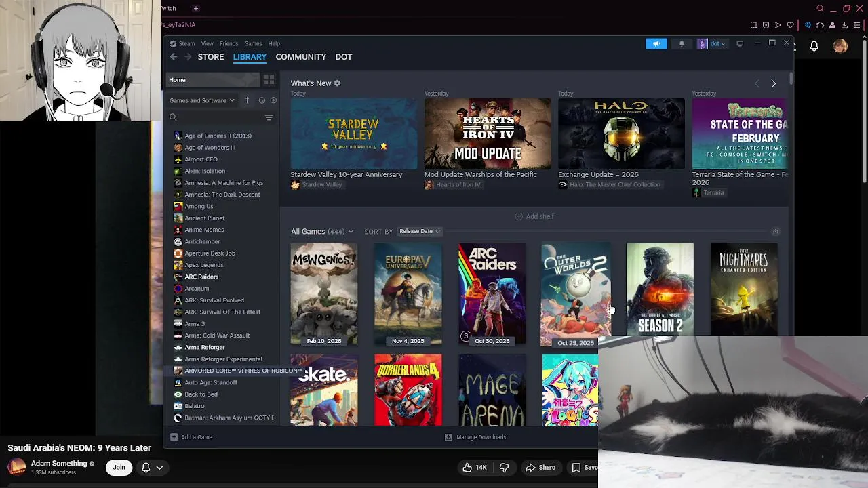Open the Little Nightmares Enhanced Edition cover
The height and width of the screenshot is (488, 868).
[x=744, y=289]
